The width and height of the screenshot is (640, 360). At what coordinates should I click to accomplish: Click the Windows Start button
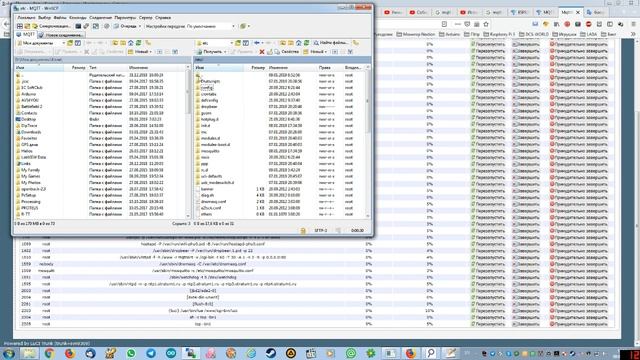(x=8, y=353)
